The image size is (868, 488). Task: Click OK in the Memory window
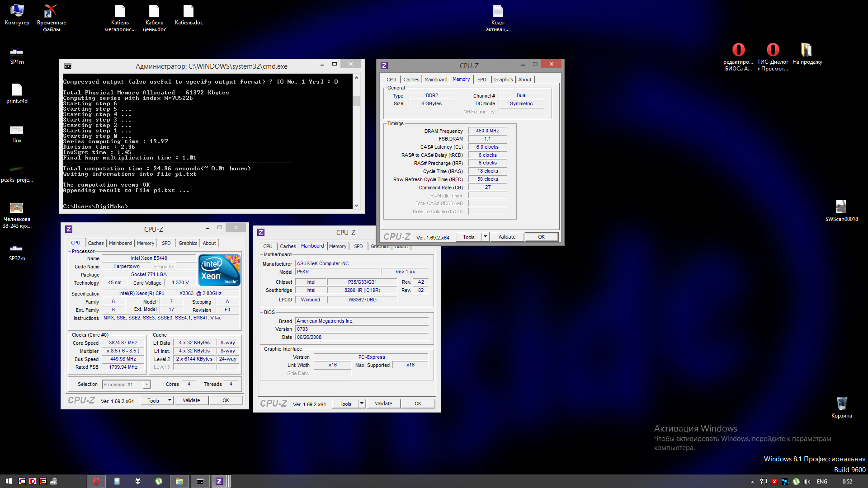pos(542,237)
